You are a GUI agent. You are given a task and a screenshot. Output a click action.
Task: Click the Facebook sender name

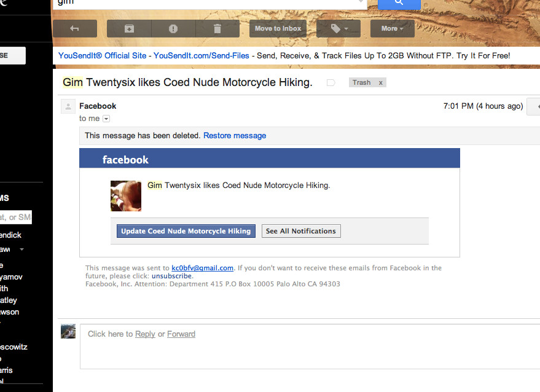(x=98, y=106)
